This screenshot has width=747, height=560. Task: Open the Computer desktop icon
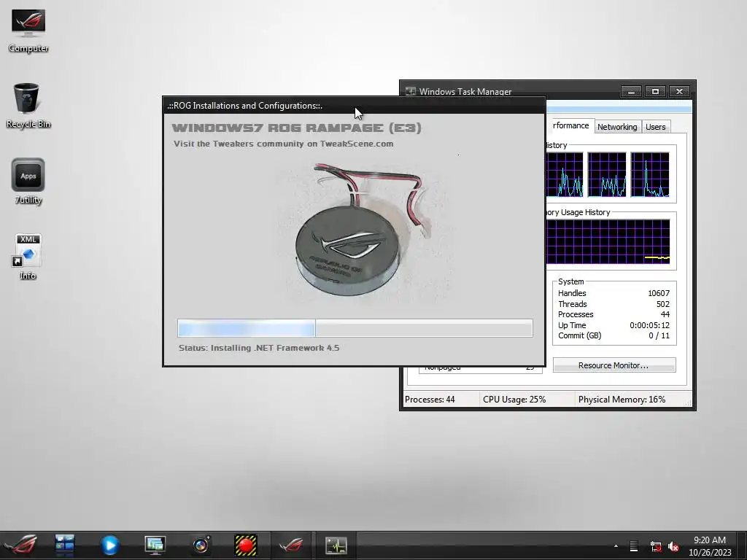click(x=28, y=31)
